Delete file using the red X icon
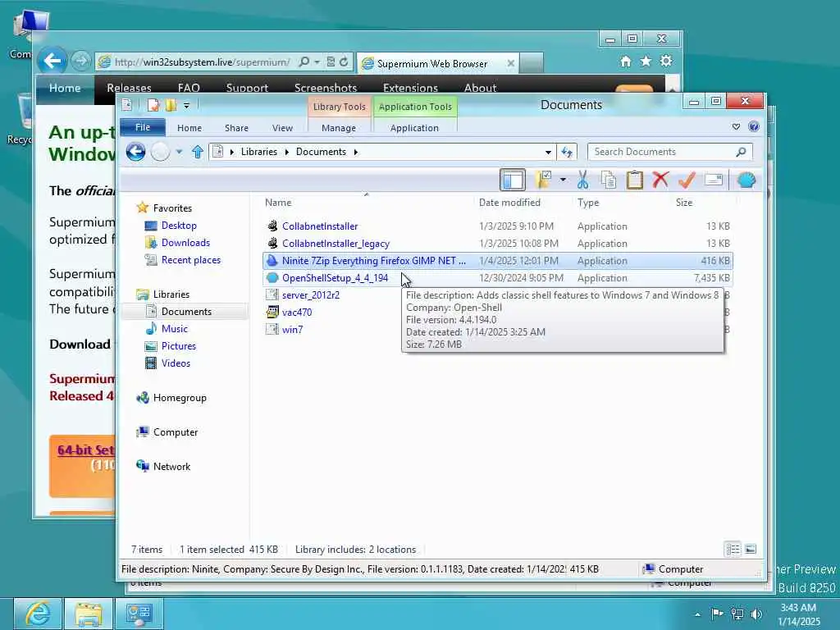 point(660,180)
